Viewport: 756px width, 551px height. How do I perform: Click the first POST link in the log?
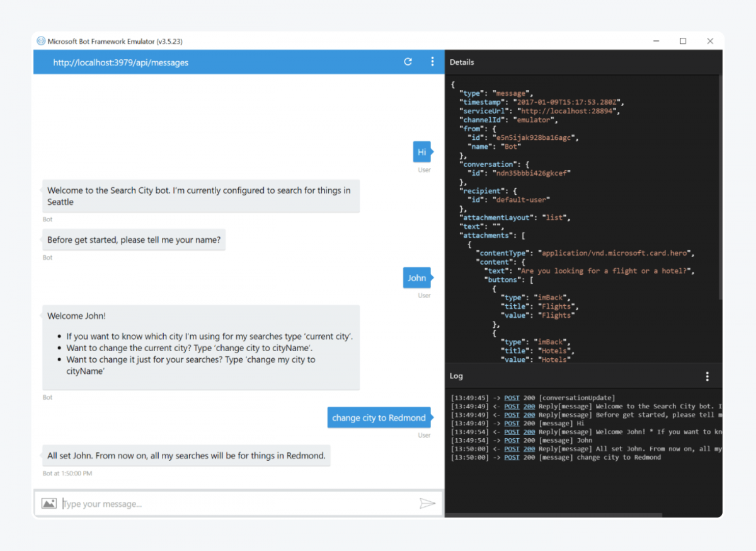(x=511, y=398)
